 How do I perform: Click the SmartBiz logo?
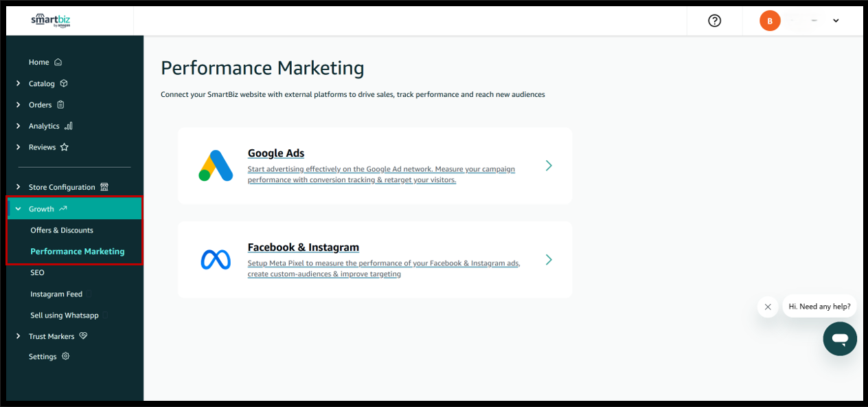[50, 21]
